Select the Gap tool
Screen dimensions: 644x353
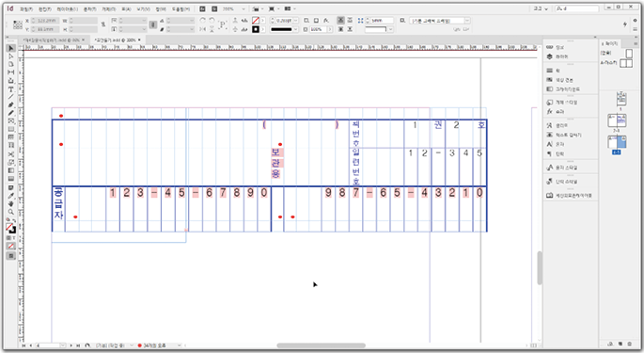coord(11,72)
